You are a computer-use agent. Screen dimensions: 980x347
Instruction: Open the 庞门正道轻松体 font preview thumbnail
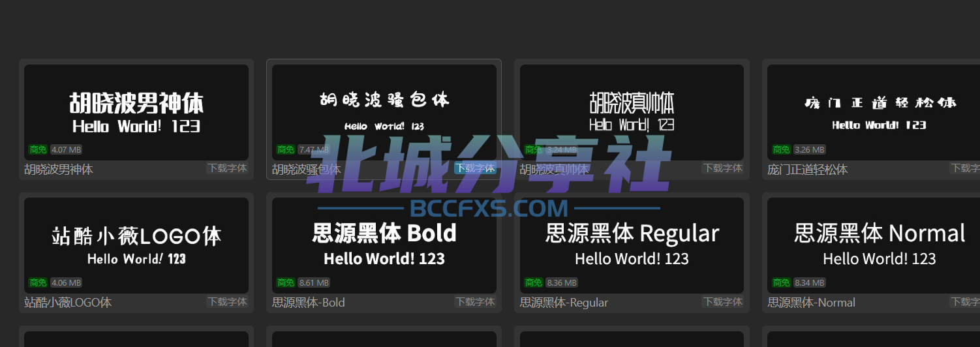click(874, 112)
